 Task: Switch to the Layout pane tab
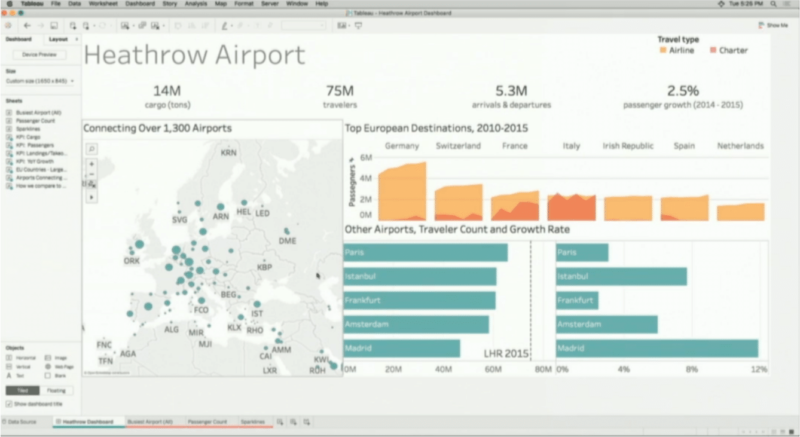(58, 39)
